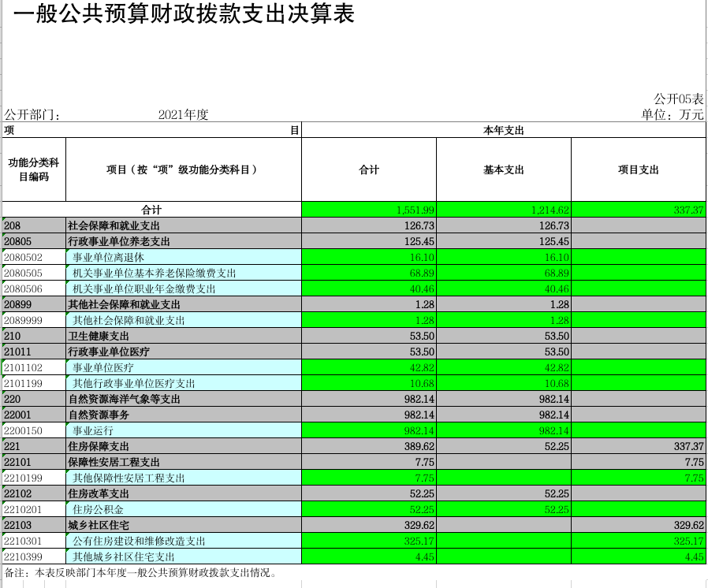Select code cell 20805

(x=34, y=241)
